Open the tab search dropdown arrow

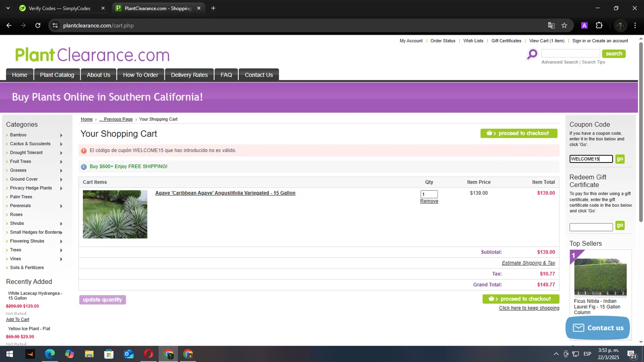(8, 8)
